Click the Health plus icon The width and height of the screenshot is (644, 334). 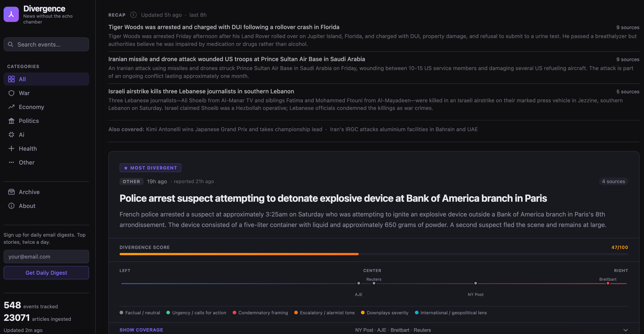click(11, 148)
